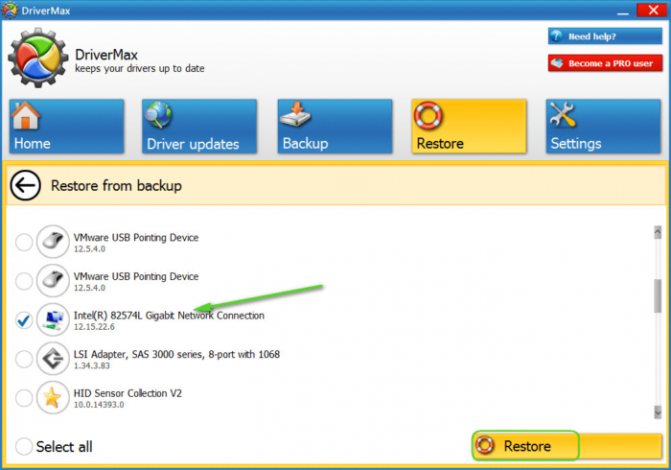This screenshot has width=671, height=470.
Task: Click the tools icon on Settings
Action: coord(562,115)
